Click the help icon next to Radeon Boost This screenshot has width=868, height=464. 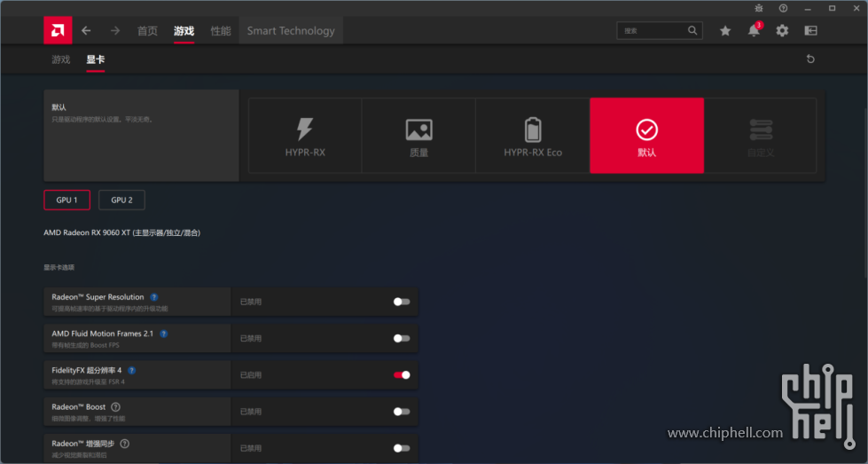click(x=115, y=406)
